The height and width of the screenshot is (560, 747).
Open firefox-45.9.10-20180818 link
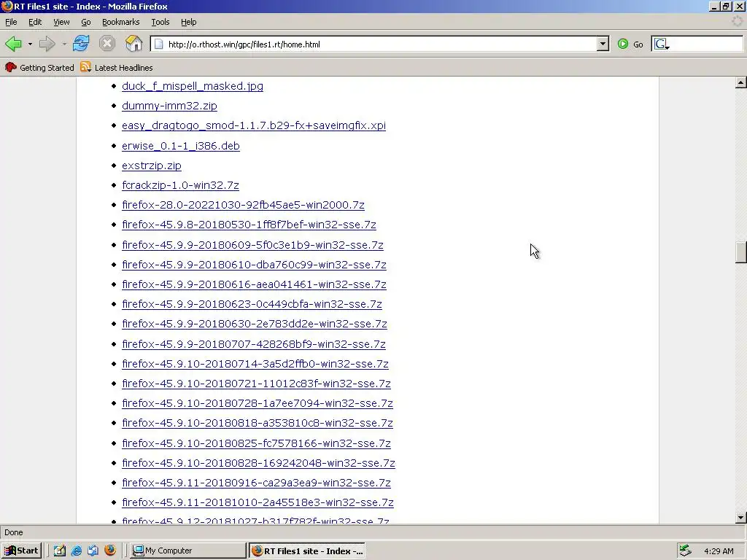[258, 424]
